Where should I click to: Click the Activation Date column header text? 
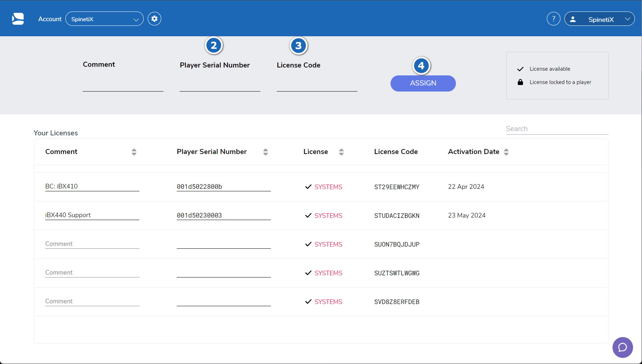tap(474, 151)
